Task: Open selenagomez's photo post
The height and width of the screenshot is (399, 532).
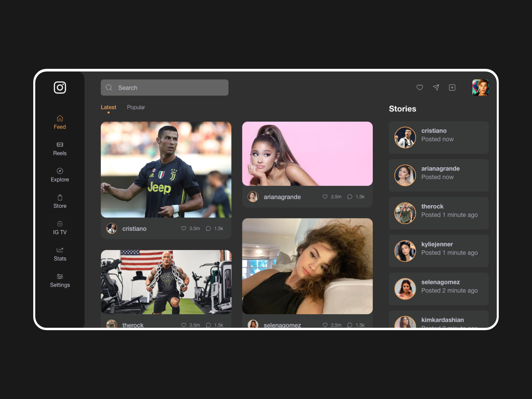Action: (307, 266)
